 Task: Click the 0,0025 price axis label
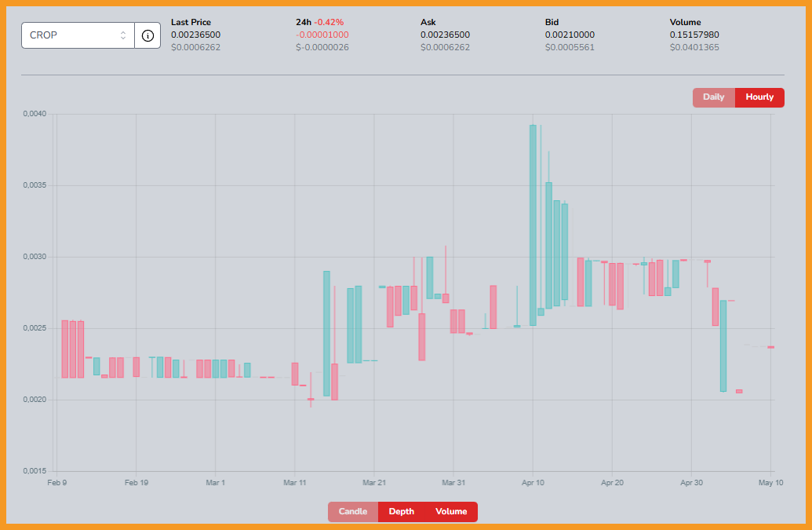click(x=35, y=328)
